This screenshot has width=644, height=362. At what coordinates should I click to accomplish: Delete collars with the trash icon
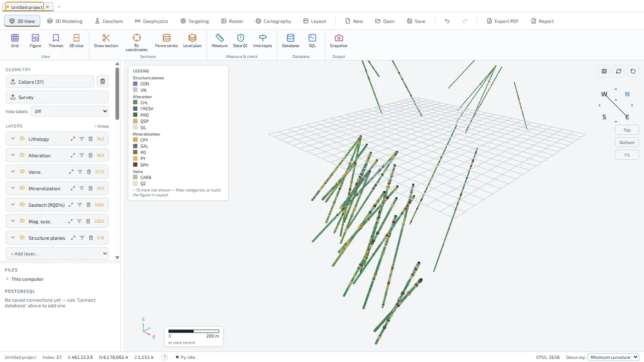tap(103, 82)
